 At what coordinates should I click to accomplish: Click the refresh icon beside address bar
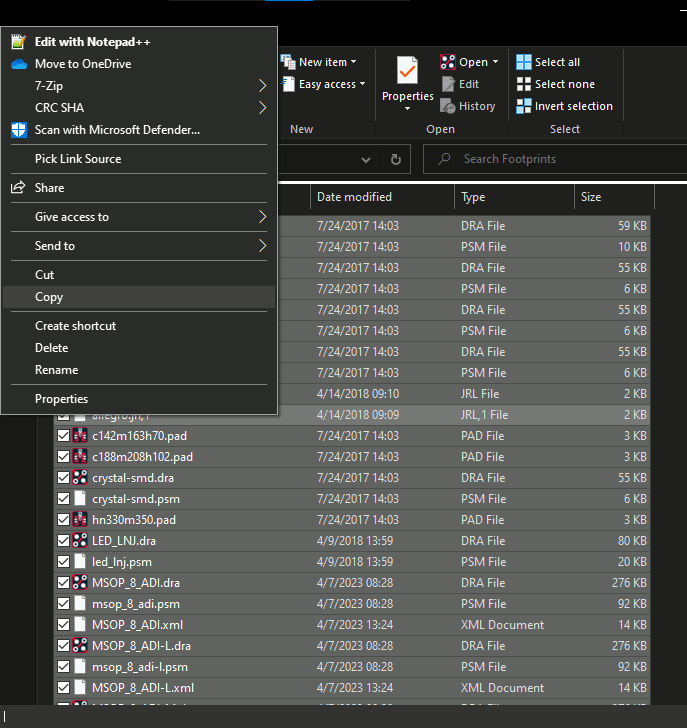[x=395, y=159]
